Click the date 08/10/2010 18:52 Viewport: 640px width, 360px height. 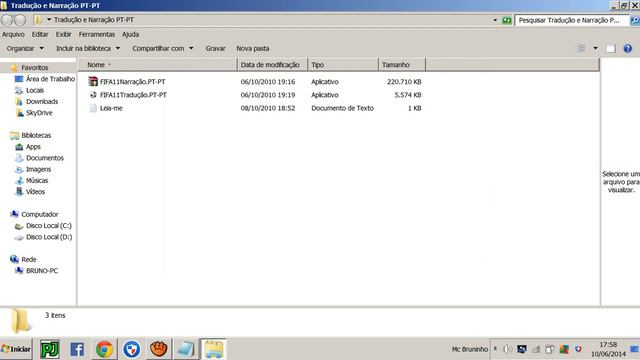click(x=268, y=108)
